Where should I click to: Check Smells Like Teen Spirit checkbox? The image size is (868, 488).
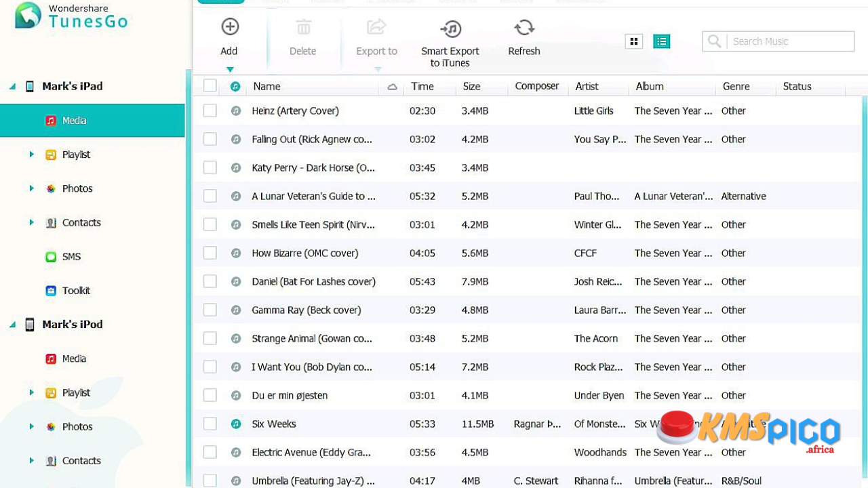pos(210,224)
